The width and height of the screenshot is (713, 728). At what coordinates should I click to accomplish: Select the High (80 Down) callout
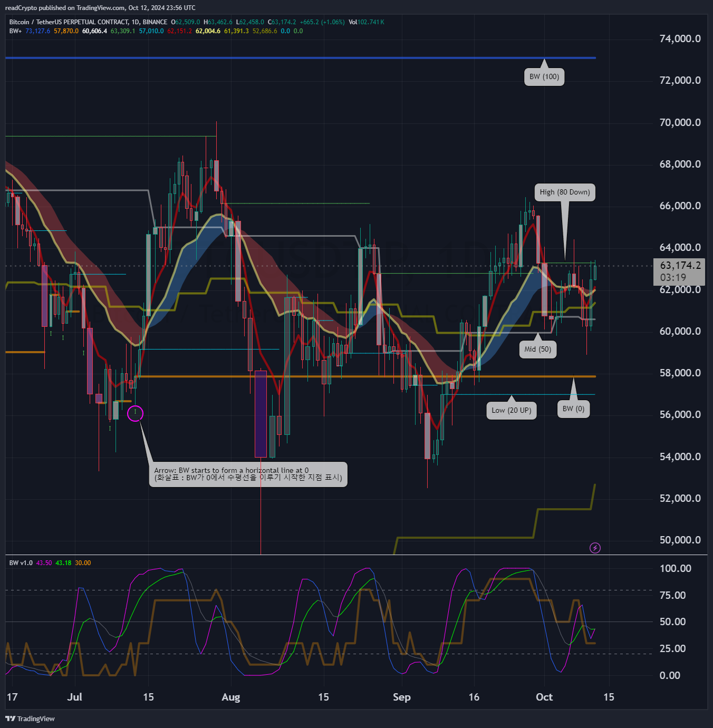[565, 192]
